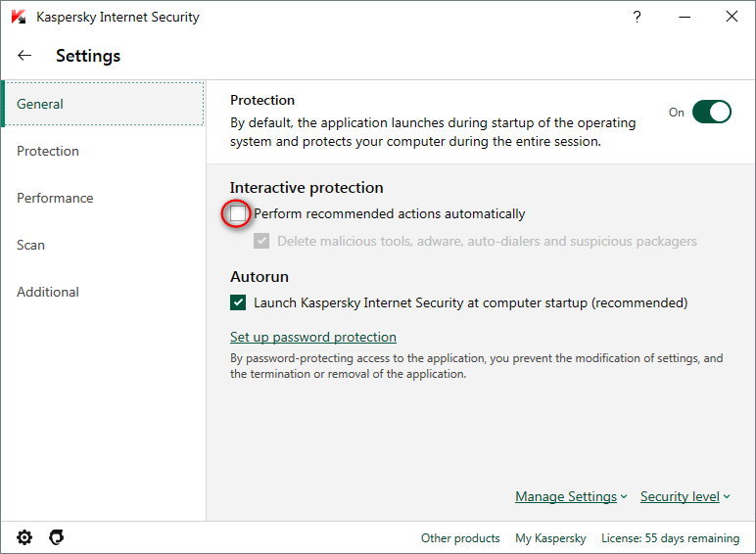
Task: Uncheck Launch Kaspersky at computer startup
Action: click(x=238, y=302)
